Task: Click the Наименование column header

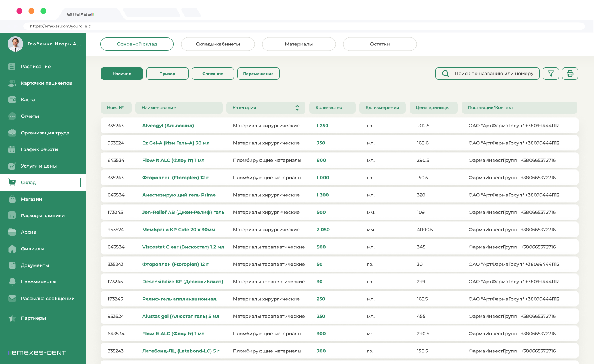Action: pos(179,108)
